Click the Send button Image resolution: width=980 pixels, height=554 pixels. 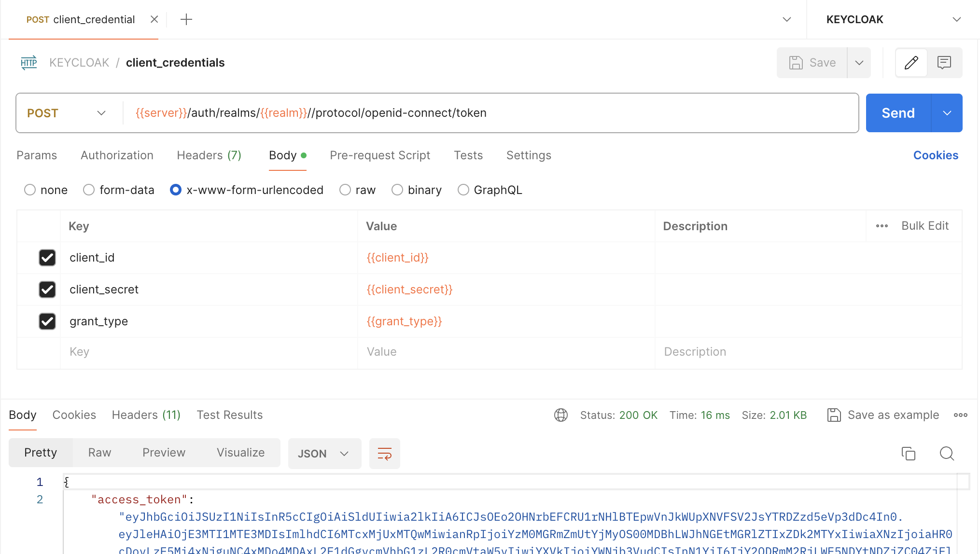(898, 113)
